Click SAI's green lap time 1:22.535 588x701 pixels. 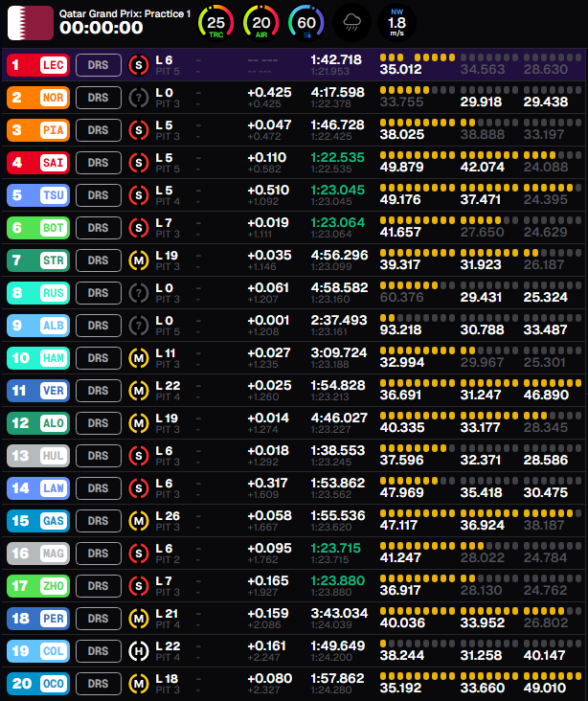coord(338,157)
